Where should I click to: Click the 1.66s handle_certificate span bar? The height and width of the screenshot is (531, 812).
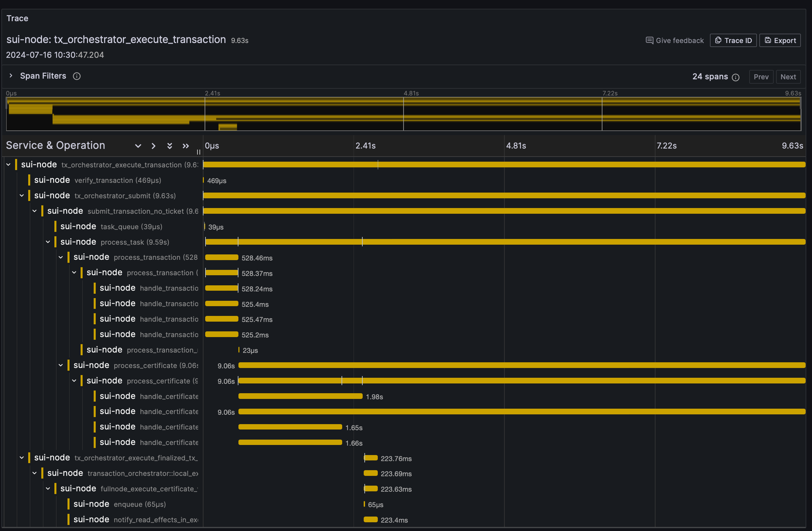tap(290, 442)
